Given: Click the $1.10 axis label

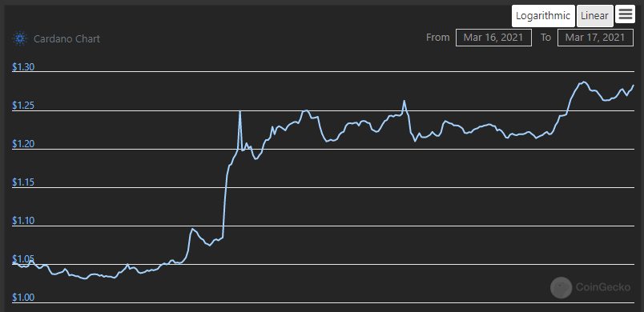Looking at the screenshot, I should point(23,221).
